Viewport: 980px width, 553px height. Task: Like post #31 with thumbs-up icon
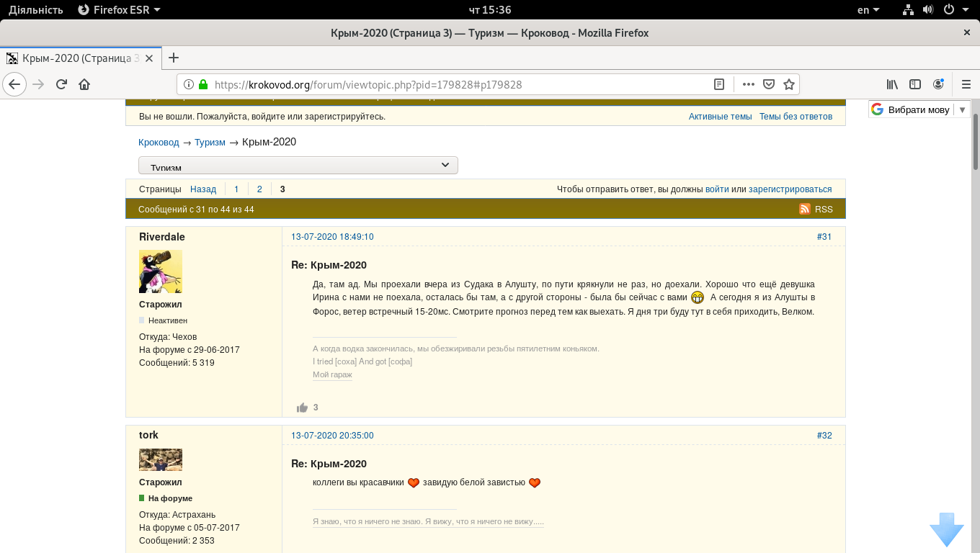coord(302,408)
